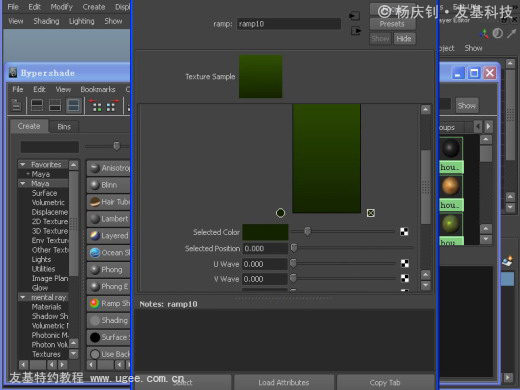This screenshot has width=520, height=390.
Task: Toggle Hypershade create bar icon
Action: point(16,105)
